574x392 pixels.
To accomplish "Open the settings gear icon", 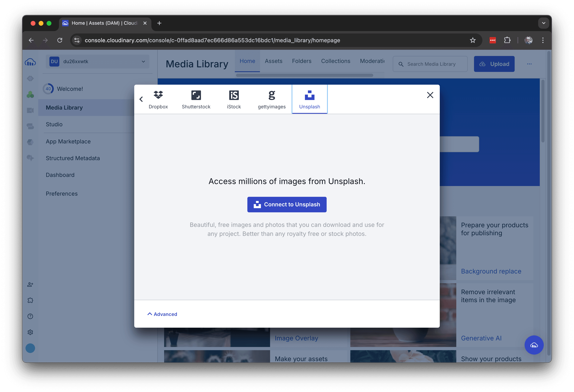I will point(30,332).
